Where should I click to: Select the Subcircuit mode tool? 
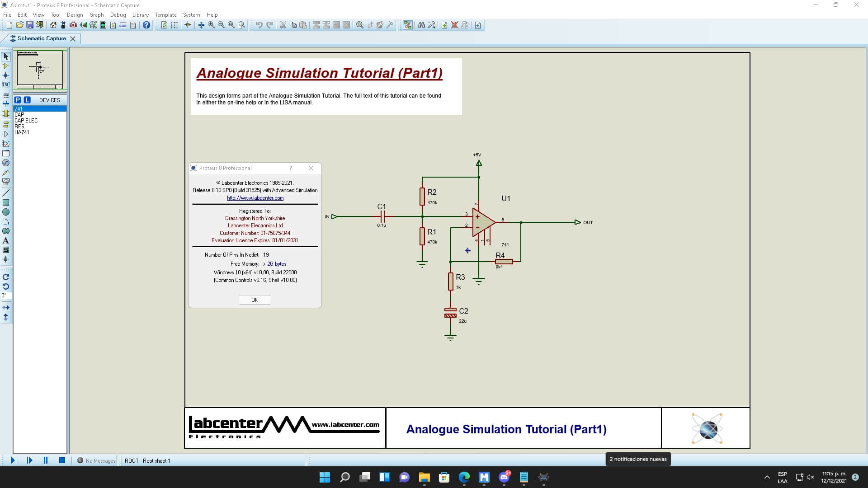pos(6,113)
